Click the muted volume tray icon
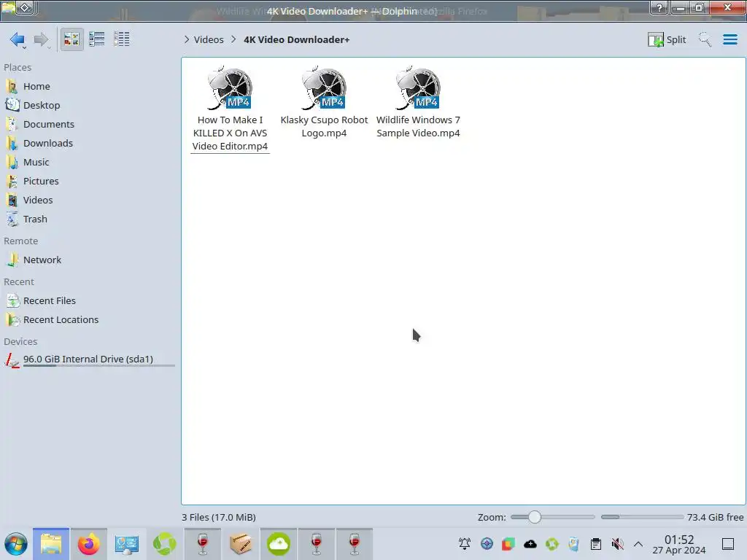 [617, 544]
